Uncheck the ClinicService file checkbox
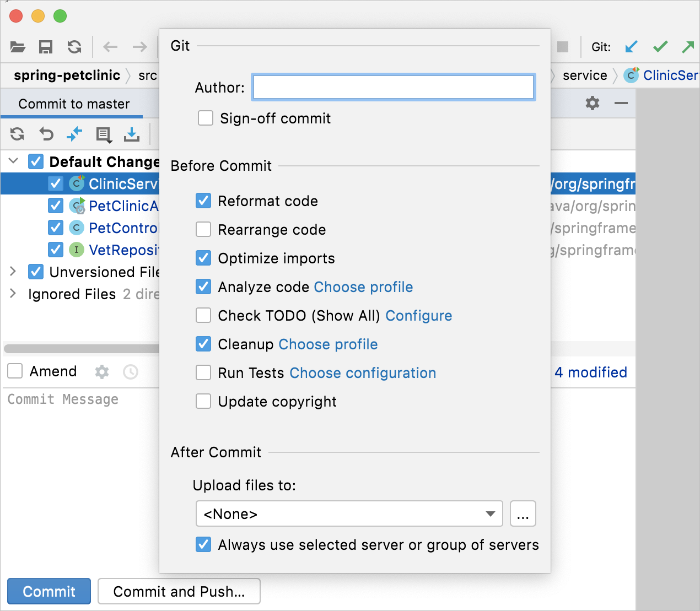 click(x=56, y=183)
